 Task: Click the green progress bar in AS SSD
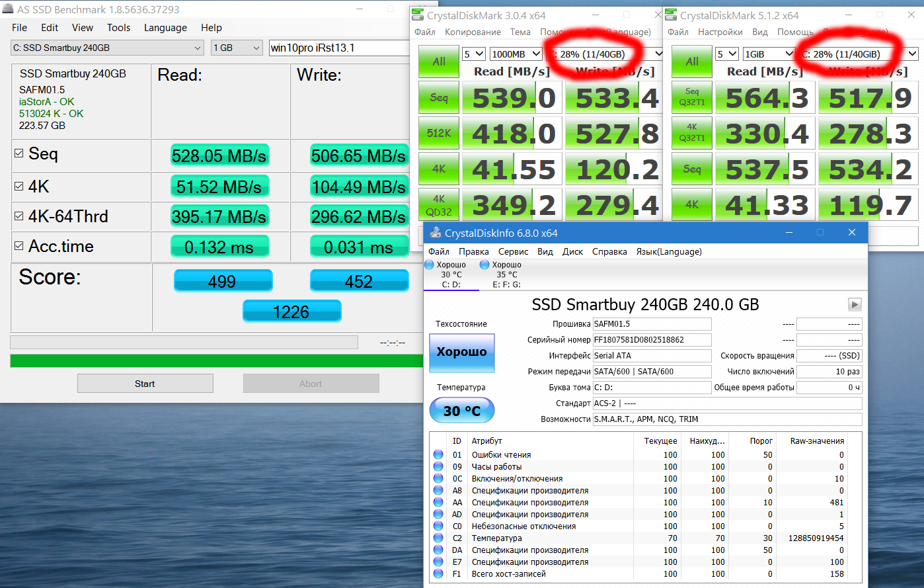[x=217, y=360]
